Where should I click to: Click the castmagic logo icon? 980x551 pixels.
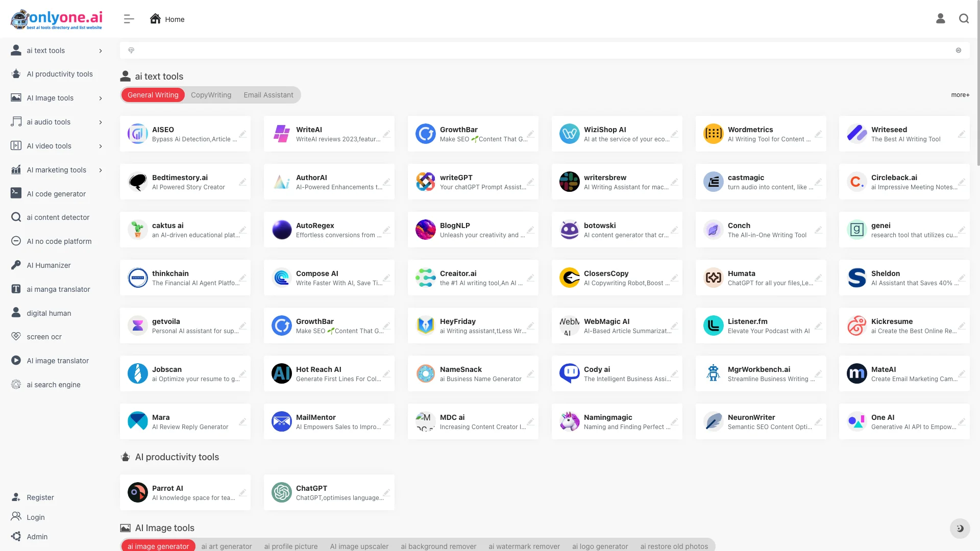coord(714,182)
